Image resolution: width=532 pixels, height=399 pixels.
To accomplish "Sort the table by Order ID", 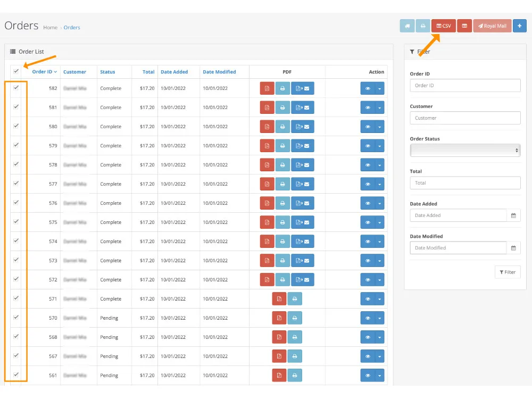I will tap(42, 71).
